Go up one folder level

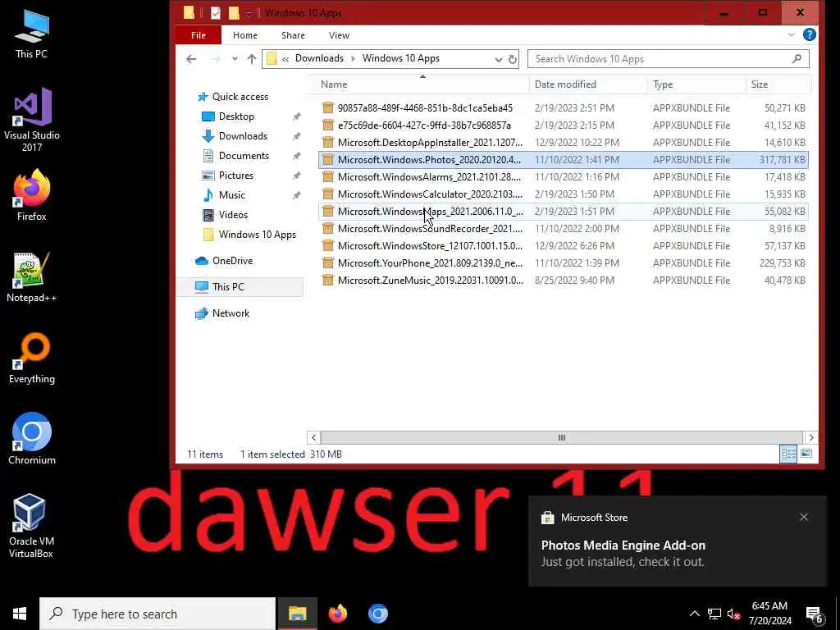pyautogui.click(x=251, y=59)
